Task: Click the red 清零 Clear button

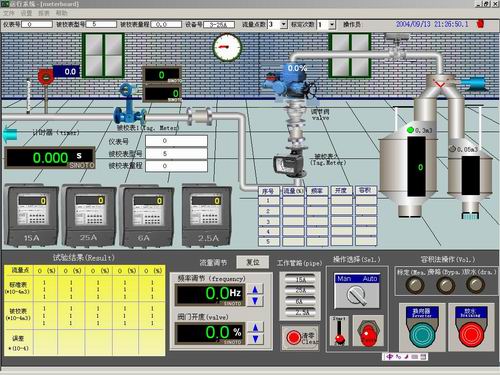Action: 300,338
